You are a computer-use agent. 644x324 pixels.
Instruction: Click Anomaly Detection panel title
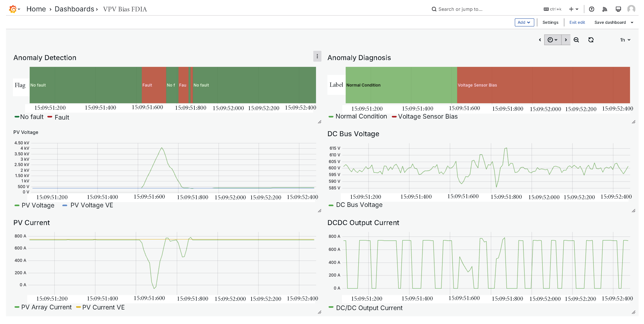pos(45,58)
